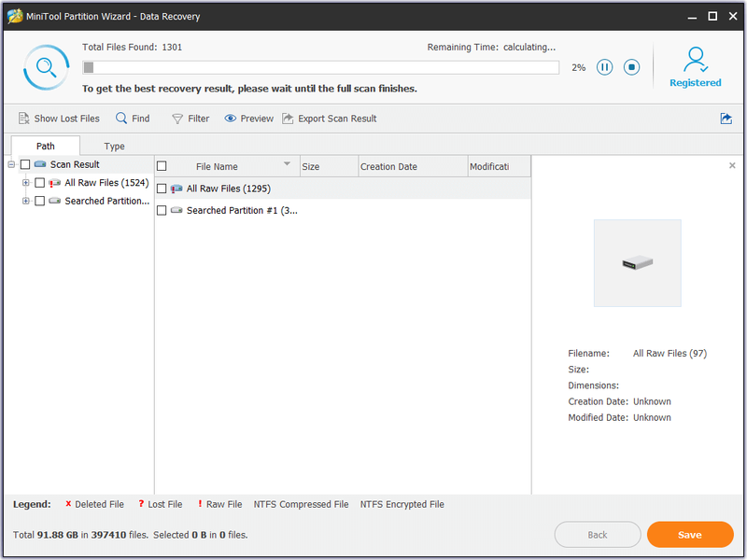Open Find with the magnifier icon
Viewport: 747px width, 560px height.
[x=121, y=119]
